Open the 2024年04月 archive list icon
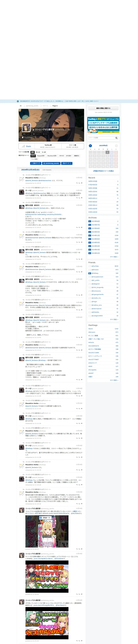Image resolution: width=138 pixels, height=644 pixels. [90, 246]
